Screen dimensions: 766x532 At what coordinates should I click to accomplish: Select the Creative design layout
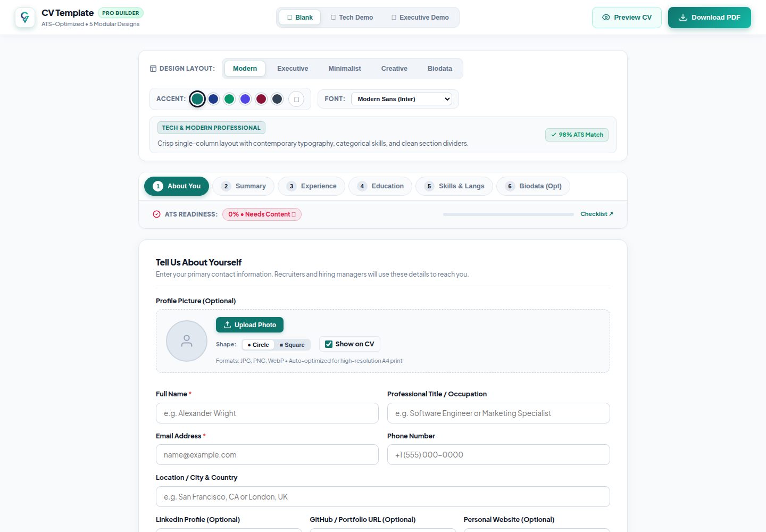394,69
